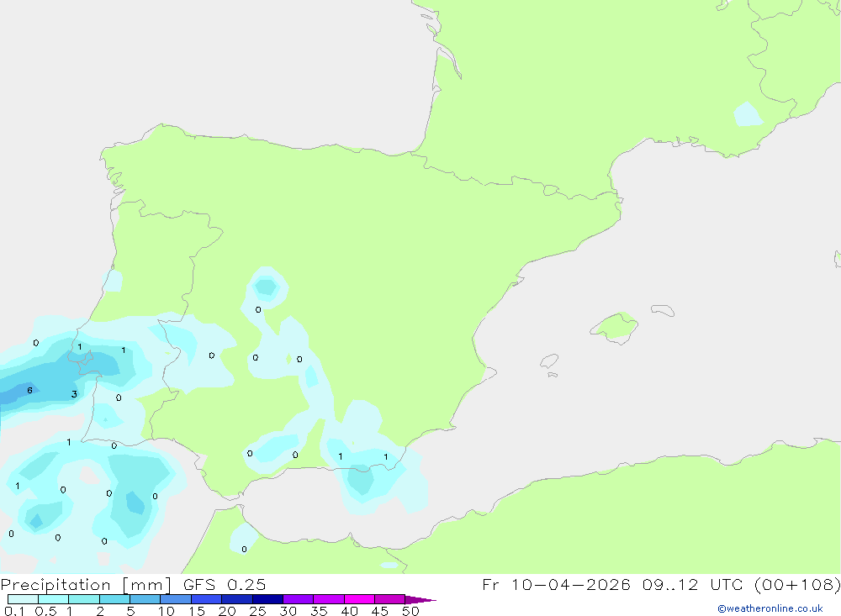
Task: Click the legend label '40'
Action: tap(350, 611)
